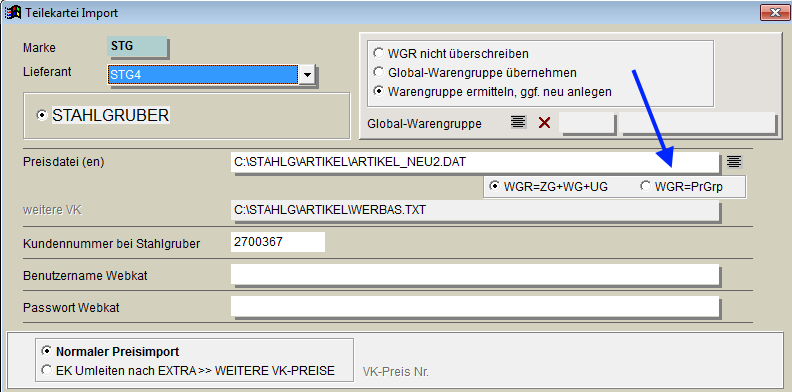This screenshot has width=792, height=392.
Task: Click the 'Lieferant' label
Action: click(47, 72)
